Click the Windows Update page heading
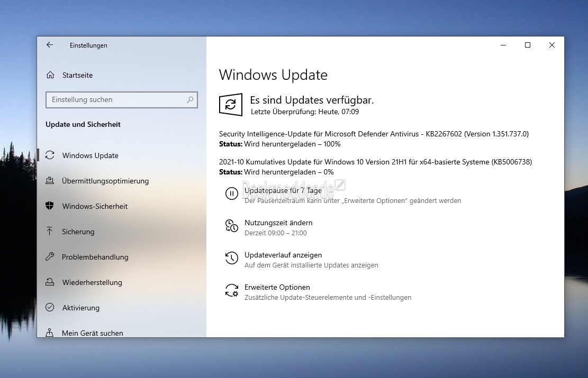 click(x=273, y=75)
